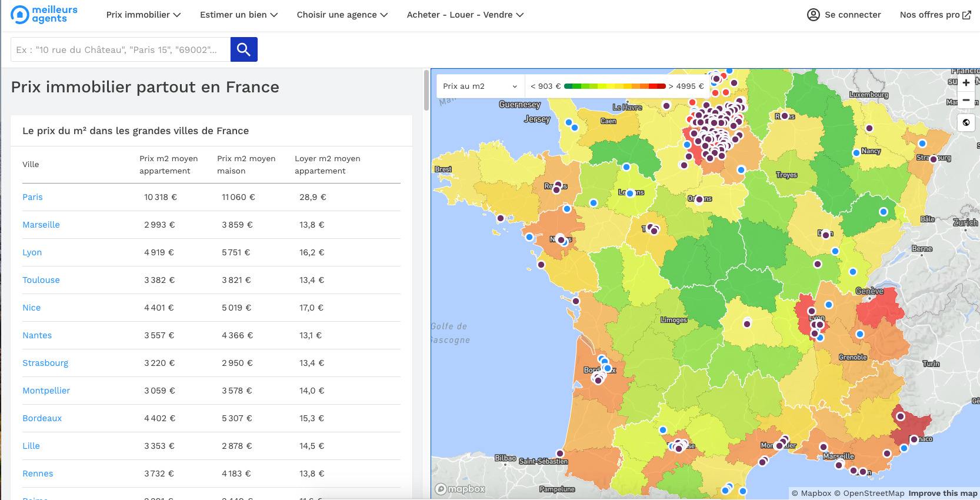Expand the Estimer un bien menu
The height and width of the screenshot is (500, 980).
click(238, 15)
